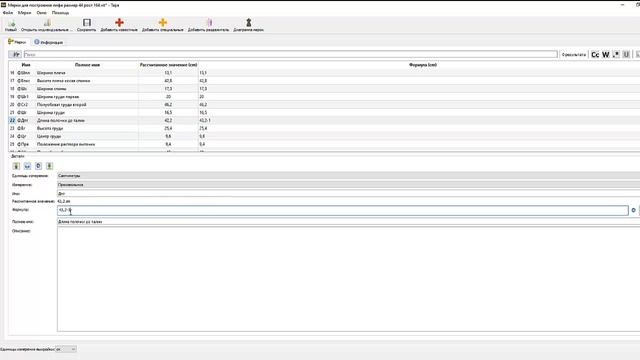Viewport: 640px width, 360px height.
Task: Click calculated value 13,1 for Ширина плеча
Action: click(168, 73)
